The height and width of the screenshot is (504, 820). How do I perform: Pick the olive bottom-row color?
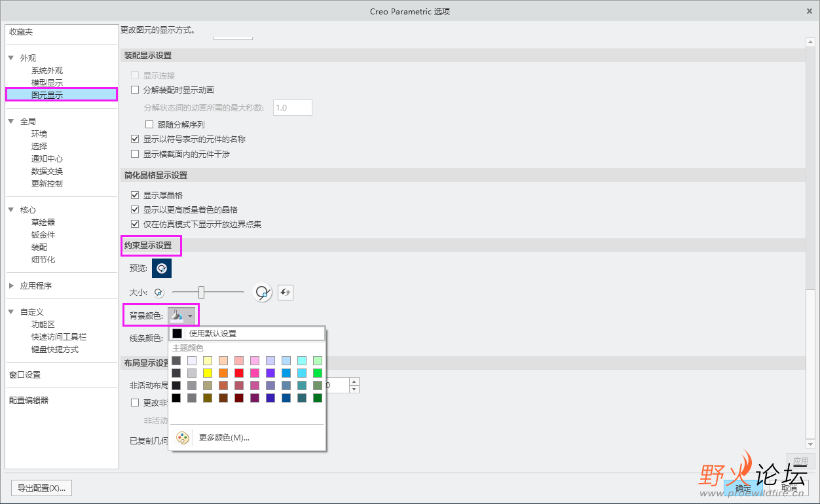tap(208, 398)
